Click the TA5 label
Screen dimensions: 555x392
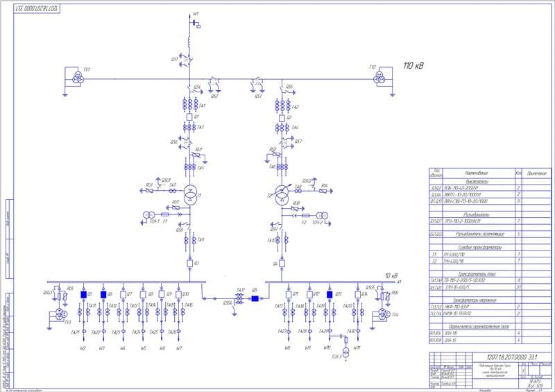pyautogui.click(x=200, y=168)
